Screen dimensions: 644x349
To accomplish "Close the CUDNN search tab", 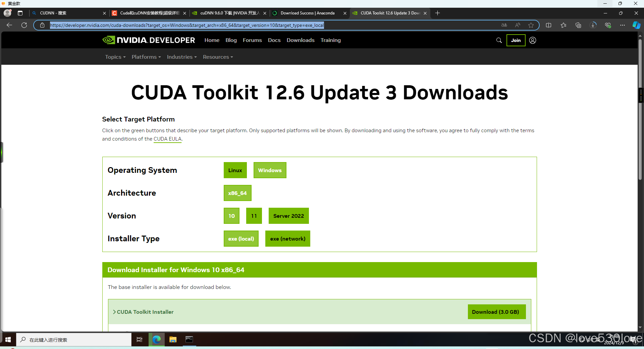I will [104, 13].
